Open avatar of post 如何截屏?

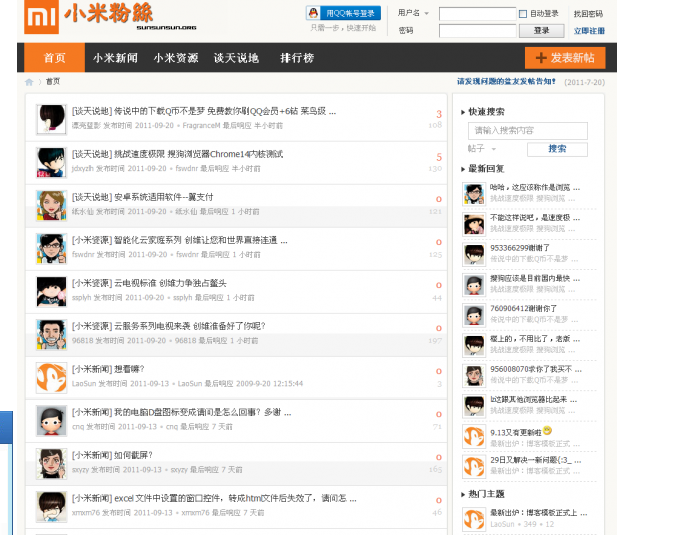51,464
